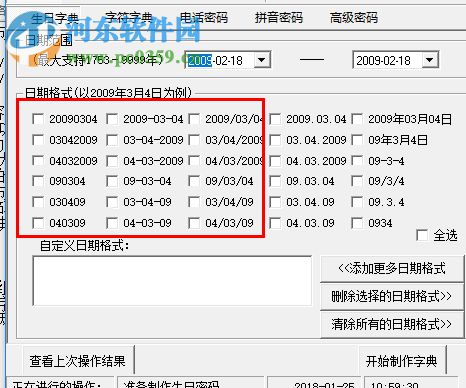466x388 pixels.
Task: Tick the 04032009 format checkbox
Action: [38, 161]
